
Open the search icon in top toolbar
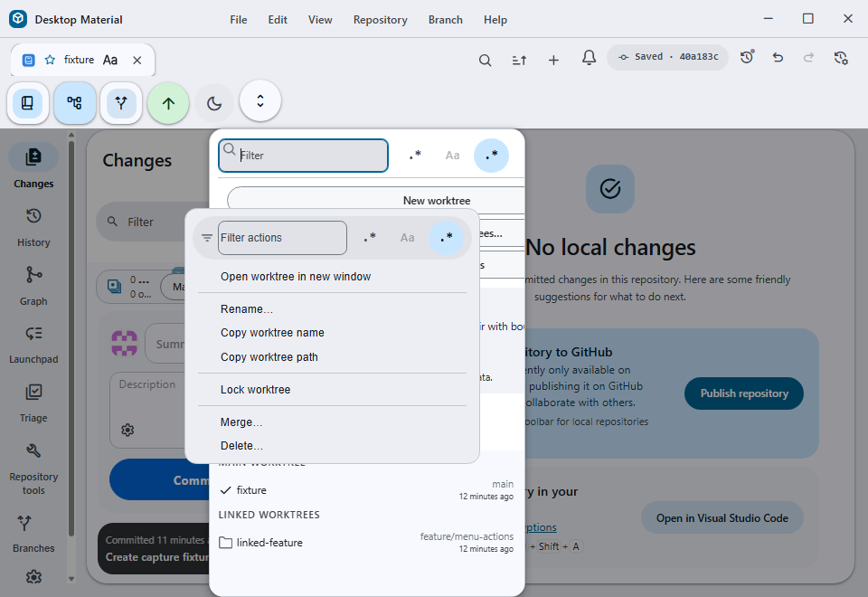[485, 60]
